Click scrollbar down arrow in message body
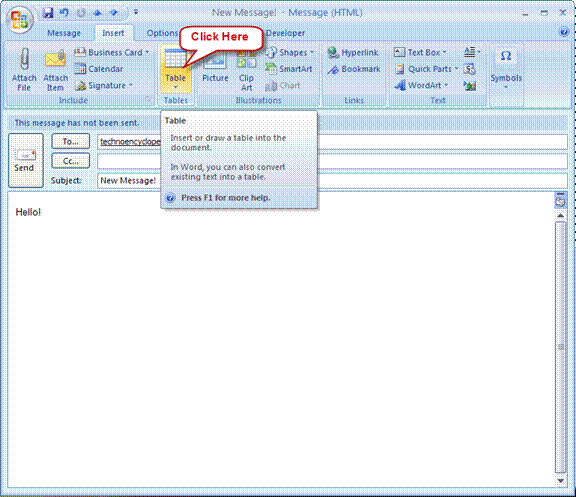 point(560,481)
